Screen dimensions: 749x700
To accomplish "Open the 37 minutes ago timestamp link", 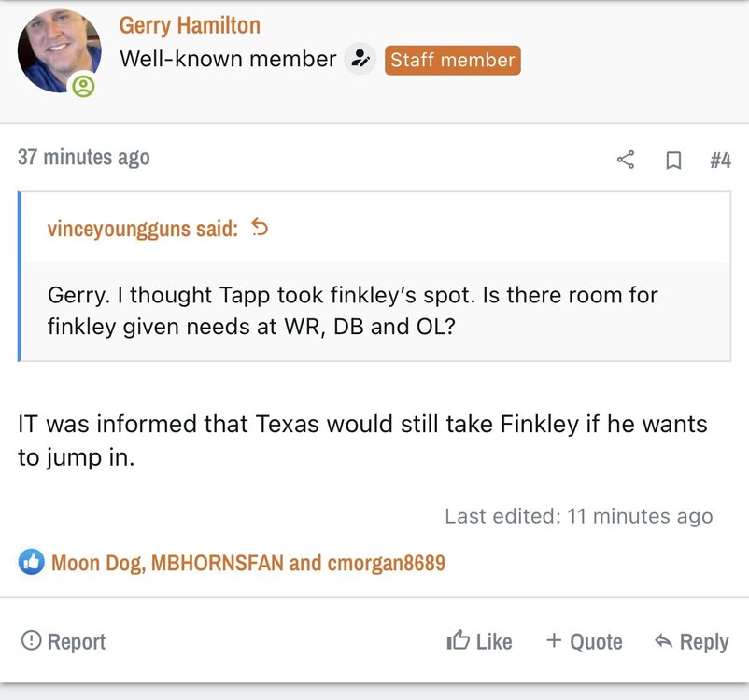I will 83,157.
